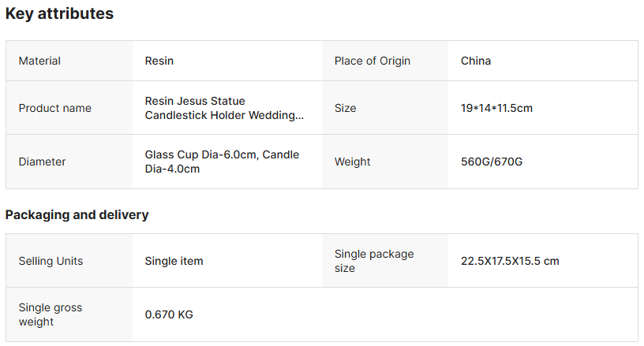Click the Weight label cell
The image size is (644, 346).
click(x=352, y=162)
